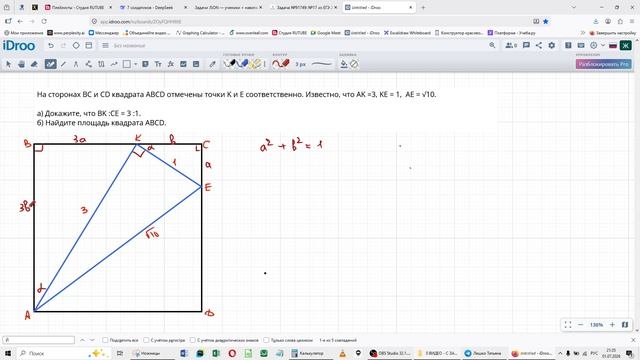This screenshot has height=360, width=640.
Task: Select the rectangle shape tool
Action: pyautogui.click(x=127, y=64)
